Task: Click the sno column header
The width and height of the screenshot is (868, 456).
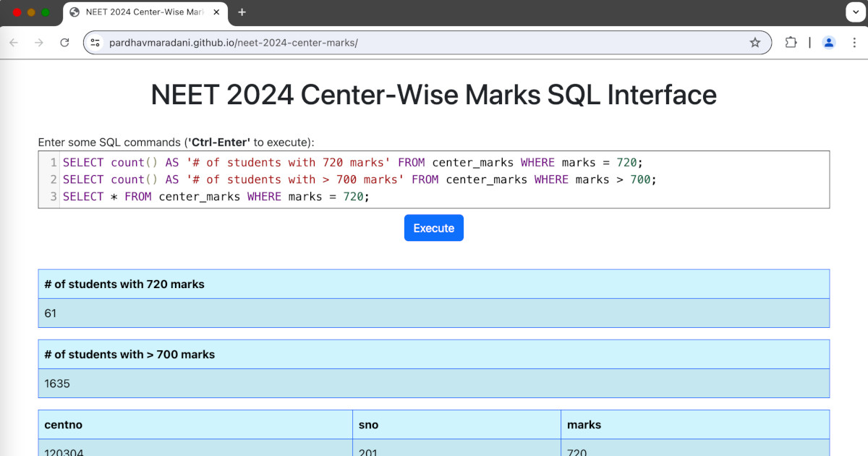Action: coord(457,425)
